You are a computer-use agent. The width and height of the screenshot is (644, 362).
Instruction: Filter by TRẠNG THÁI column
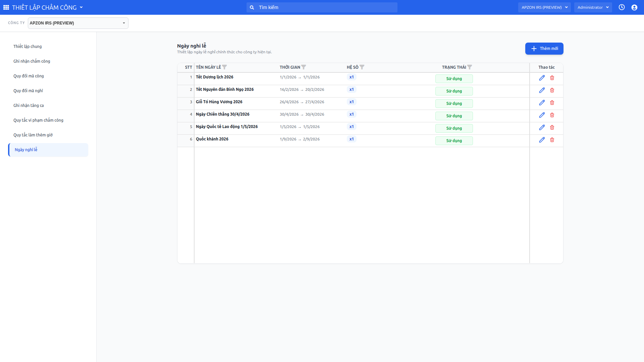470,67
